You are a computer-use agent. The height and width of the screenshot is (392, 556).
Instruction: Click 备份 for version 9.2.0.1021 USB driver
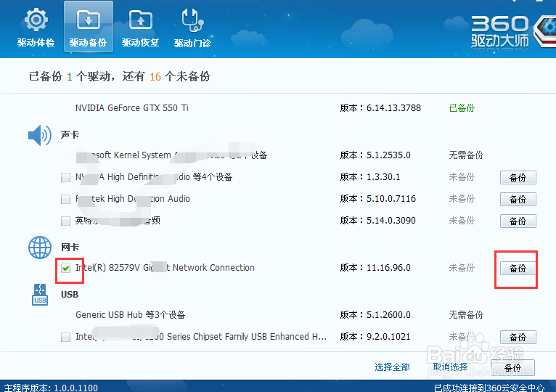point(518,337)
